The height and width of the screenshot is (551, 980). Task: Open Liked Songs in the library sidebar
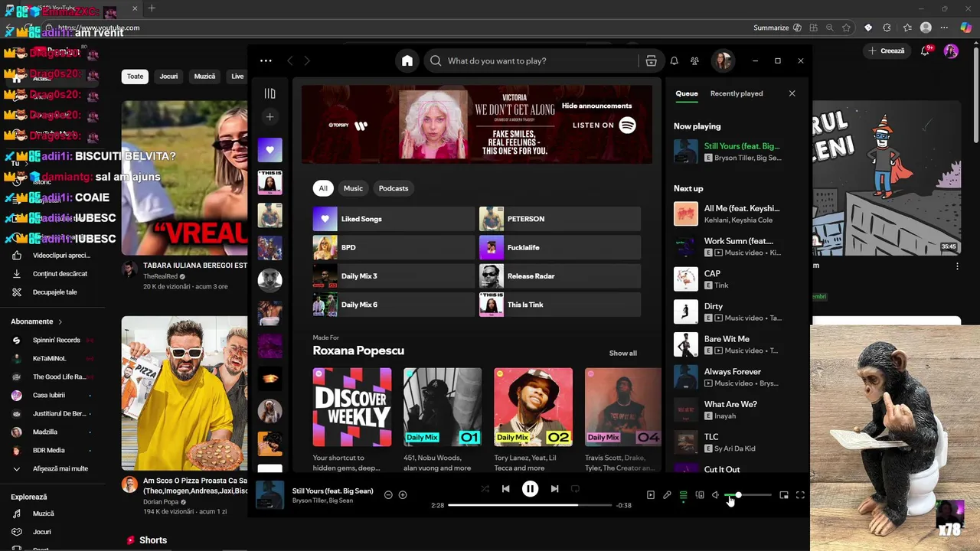(269, 150)
